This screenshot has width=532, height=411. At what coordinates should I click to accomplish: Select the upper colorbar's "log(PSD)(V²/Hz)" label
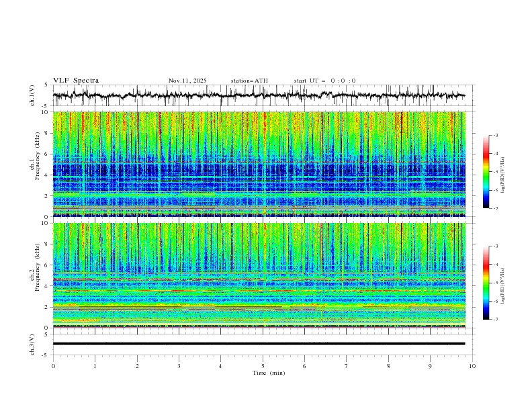(502, 175)
